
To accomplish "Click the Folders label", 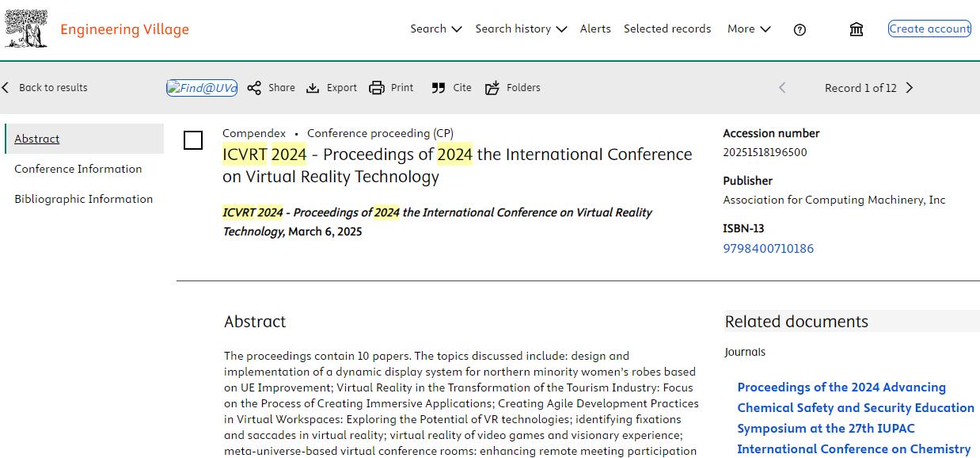I will [x=523, y=88].
